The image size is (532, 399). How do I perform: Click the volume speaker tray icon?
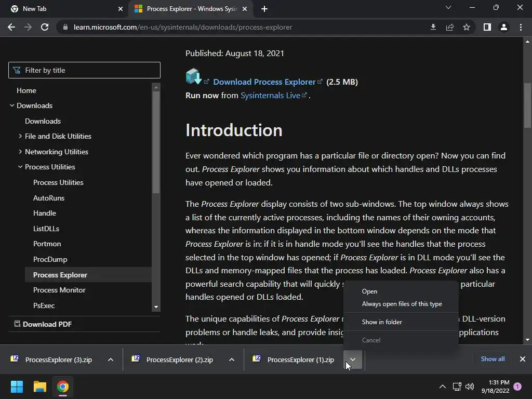[470, 387]
